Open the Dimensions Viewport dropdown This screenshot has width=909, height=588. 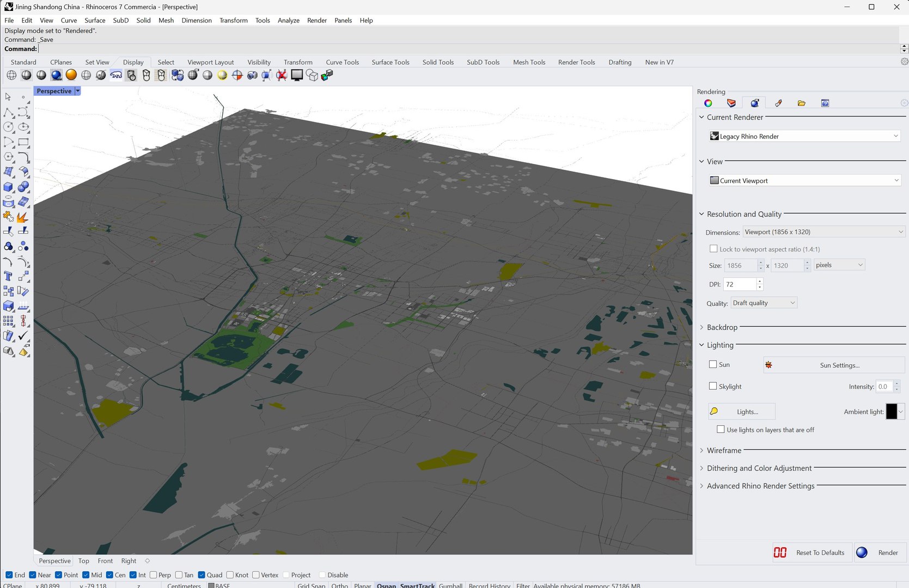tap(823, 232)
